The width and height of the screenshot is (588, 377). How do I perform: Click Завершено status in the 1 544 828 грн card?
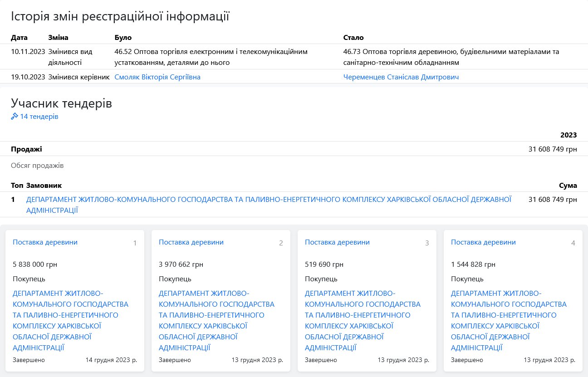467,360
